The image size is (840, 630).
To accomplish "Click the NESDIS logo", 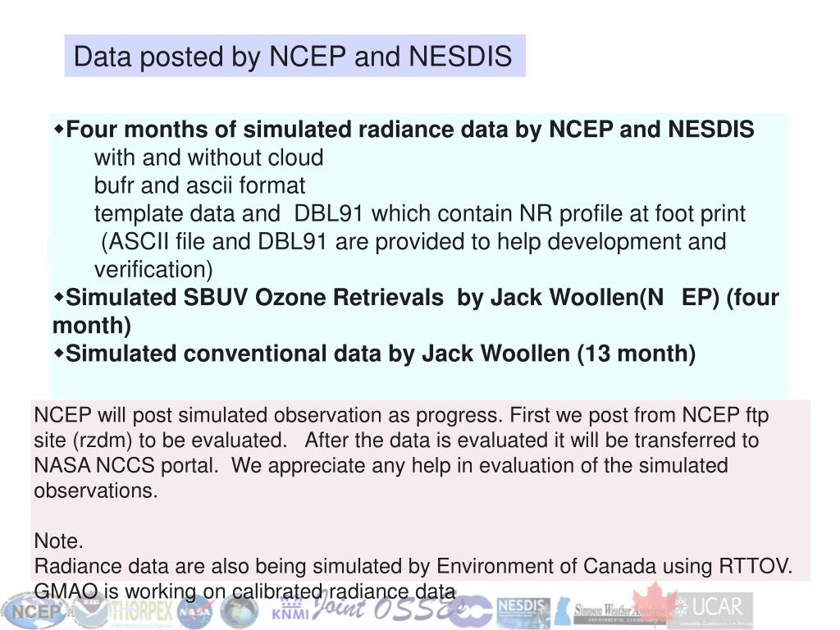I will (x=523, y=613).
